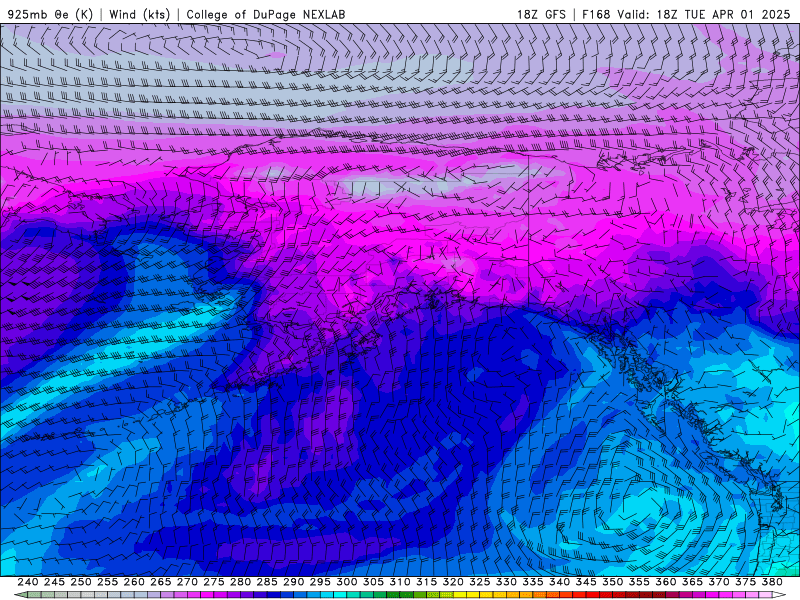The height and width of the screenshot is (600, 800).
Task: Select the 355 value on the color scale
Action: pos(639,582)
